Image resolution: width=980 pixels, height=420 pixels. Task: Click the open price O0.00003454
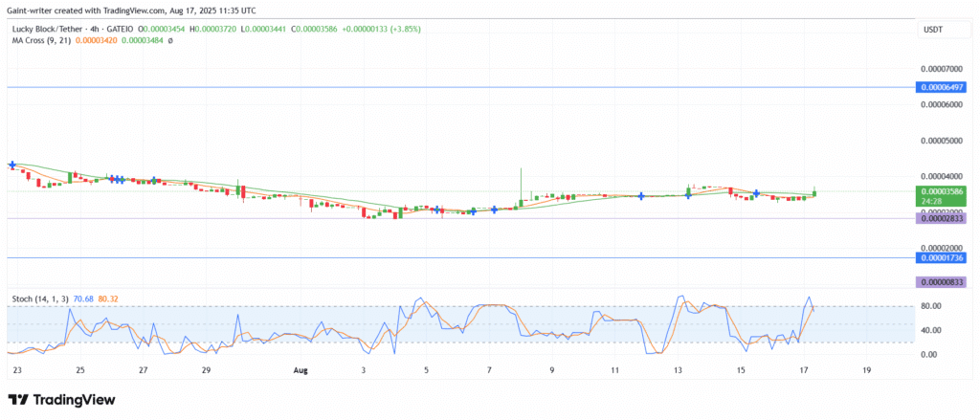[x=163, y=30]
